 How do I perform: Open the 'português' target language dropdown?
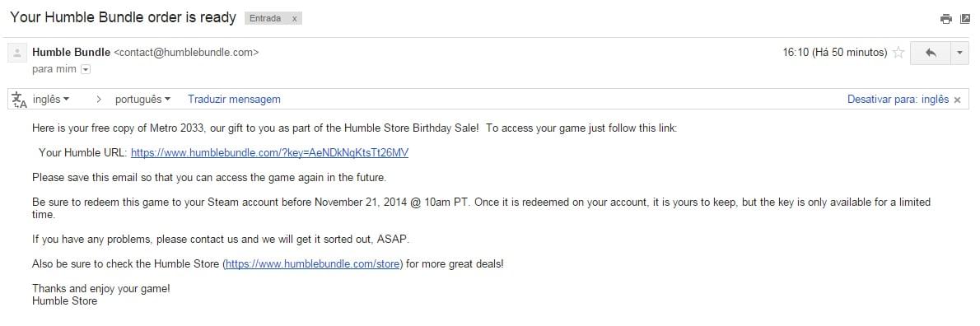coord(142,100)
